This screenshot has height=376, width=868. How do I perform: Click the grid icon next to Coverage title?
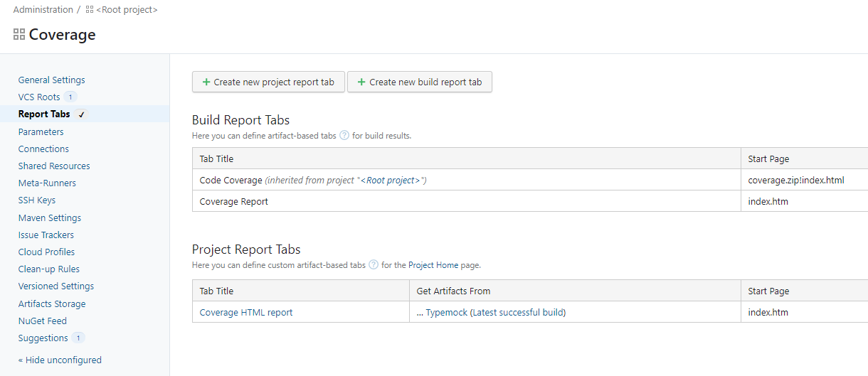pyautogui.click(x=19, y=34)
